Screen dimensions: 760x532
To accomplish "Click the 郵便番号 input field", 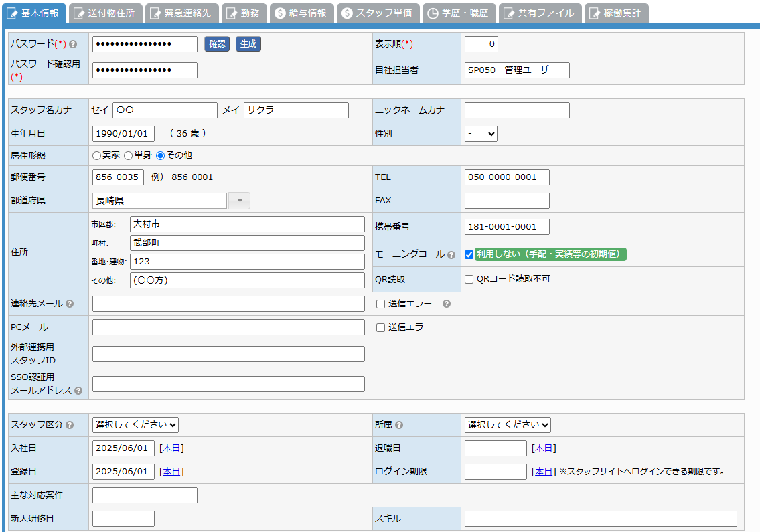I will [x=119, y=177].
